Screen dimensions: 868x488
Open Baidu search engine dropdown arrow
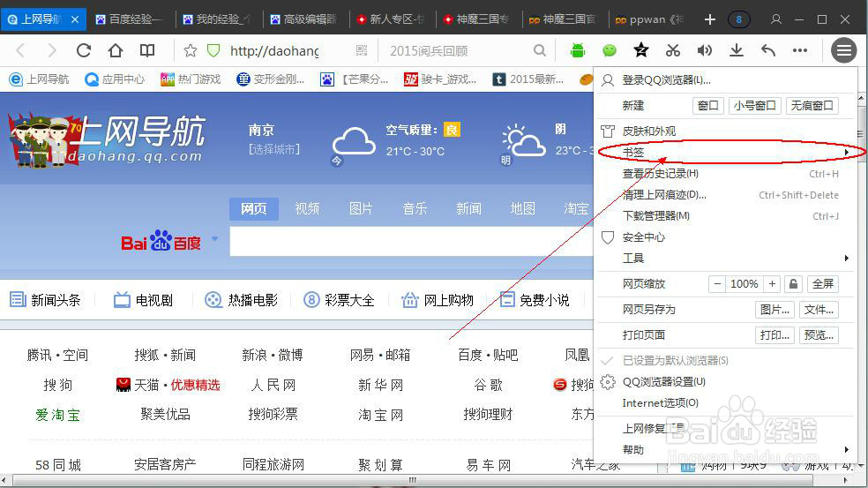(x=214, y=239)
